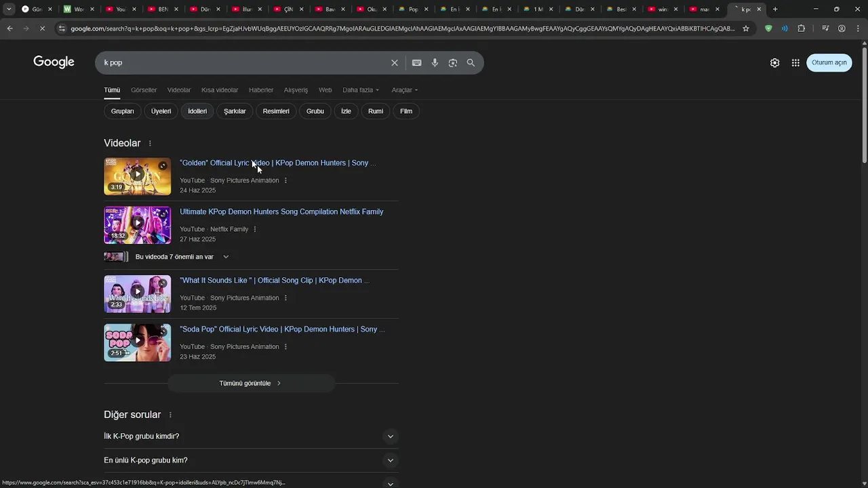Image resolution: width=868 pixels, height=488 pixels.
Task: Expand Bu videoda 7 önemli an var
Action: coord(167,257)
